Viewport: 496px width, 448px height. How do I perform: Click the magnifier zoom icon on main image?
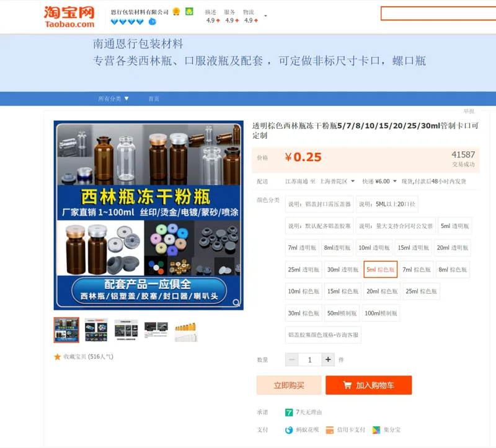[x=236, y=302]
